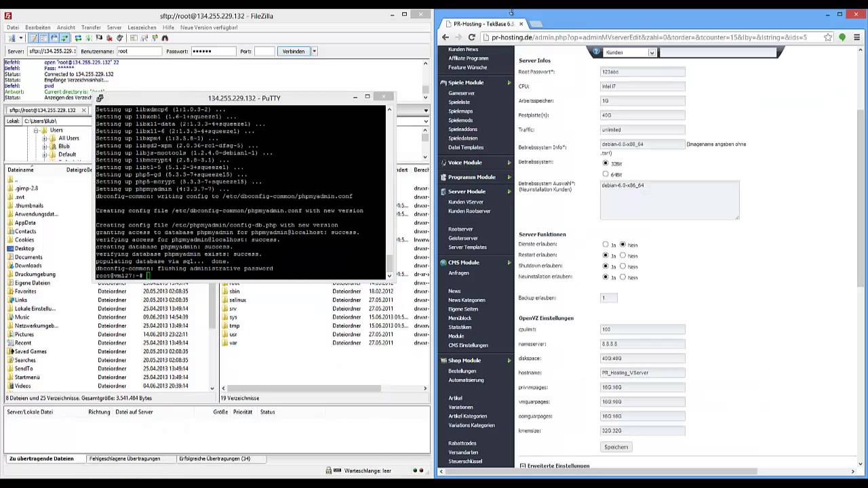Go back in Chrome browser

[446, 37]
